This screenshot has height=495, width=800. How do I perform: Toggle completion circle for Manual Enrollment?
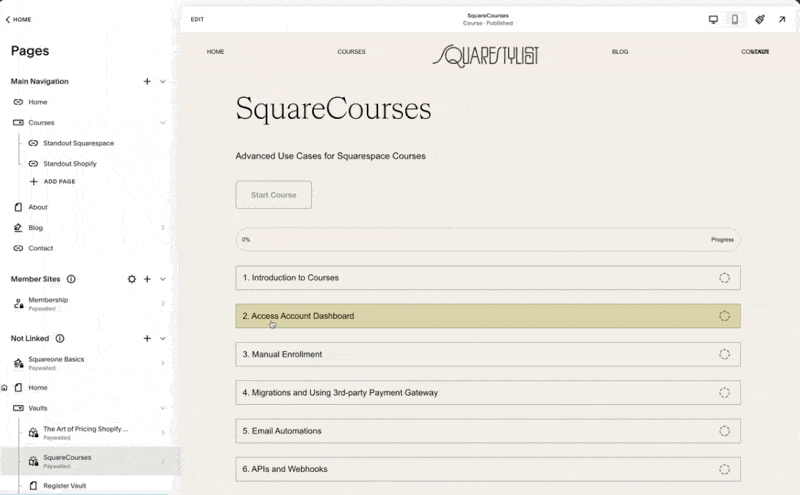pyautogui.click(x=724, y=354)
